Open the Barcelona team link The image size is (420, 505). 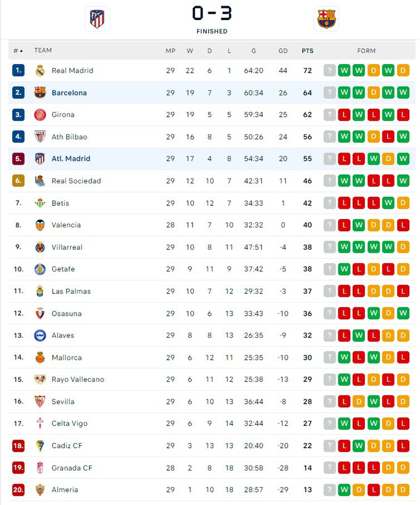69,93
